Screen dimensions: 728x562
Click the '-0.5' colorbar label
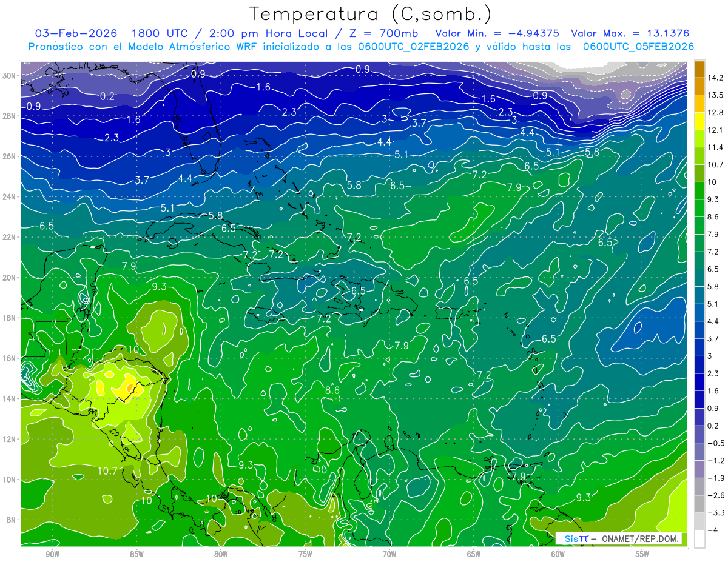(715, 443)
